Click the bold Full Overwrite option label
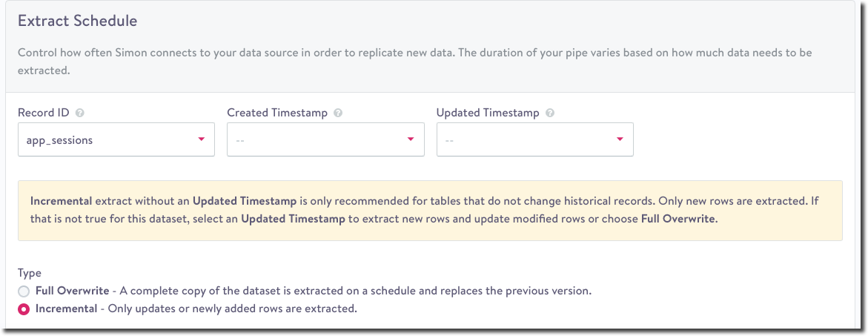The image size is (868, 336). coord(72,291)
